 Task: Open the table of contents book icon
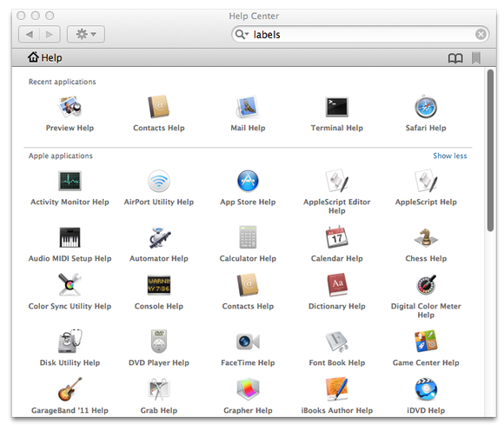click(x=455, y=58)
